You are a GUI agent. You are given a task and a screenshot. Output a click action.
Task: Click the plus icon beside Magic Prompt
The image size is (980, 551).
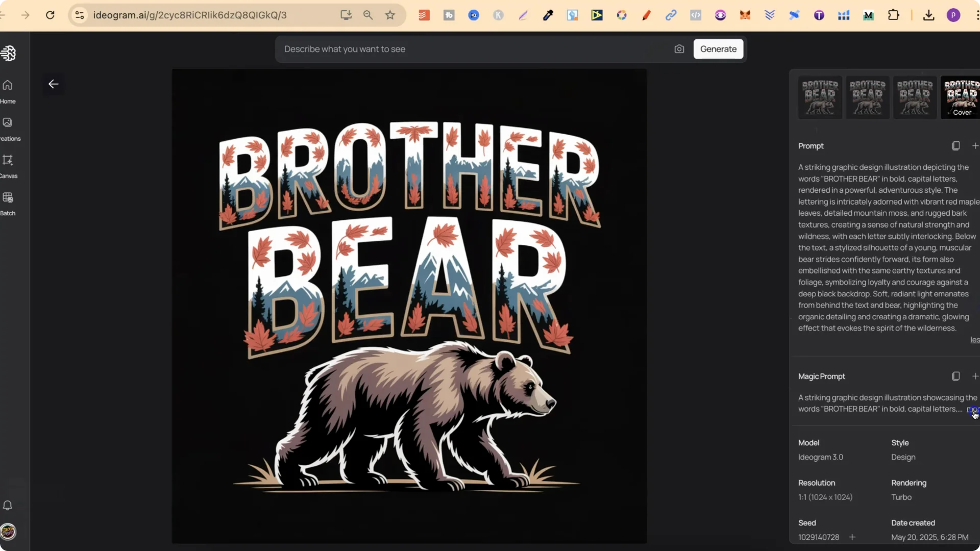pyautogui.click(x=975, y=376)
